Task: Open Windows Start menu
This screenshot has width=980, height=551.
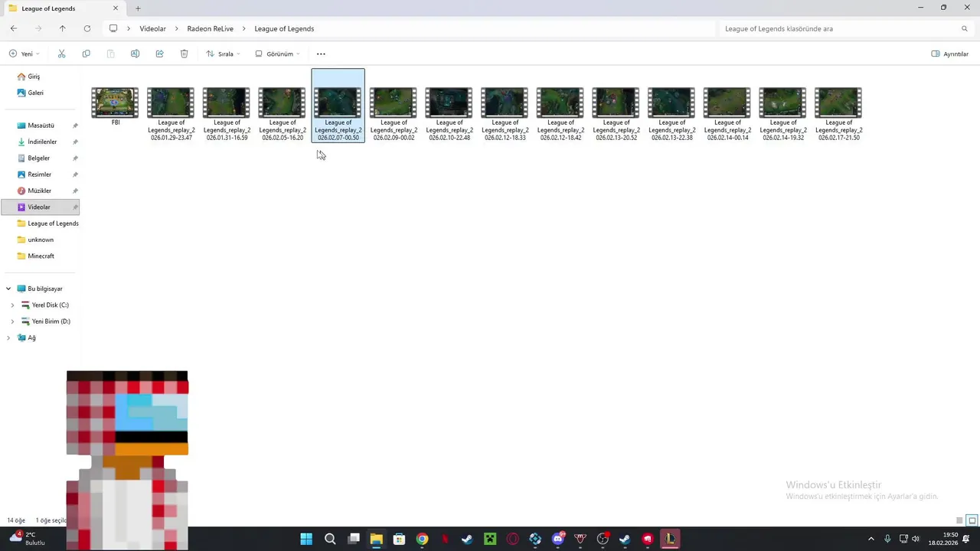Action: 306,539
